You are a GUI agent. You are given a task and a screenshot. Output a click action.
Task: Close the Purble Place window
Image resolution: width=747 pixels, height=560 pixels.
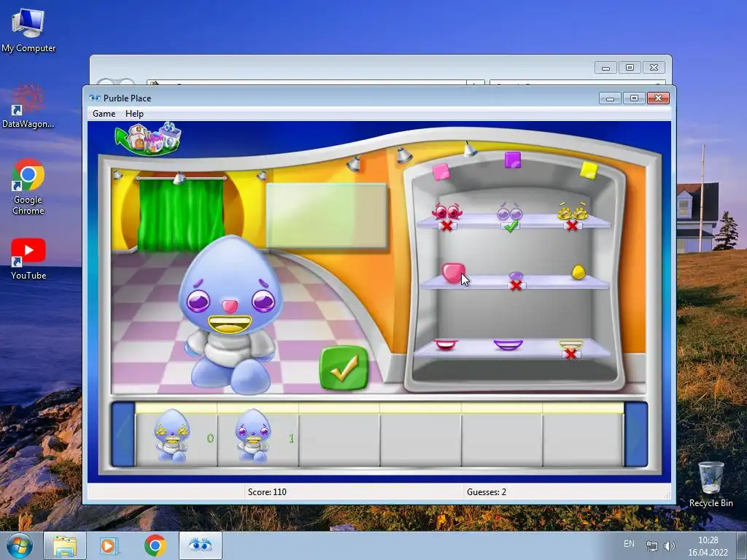click(659, 98)
